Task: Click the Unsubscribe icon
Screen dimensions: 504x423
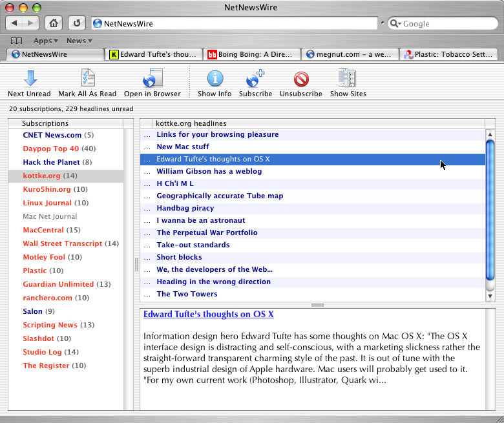Action: [x=301, y=79]
